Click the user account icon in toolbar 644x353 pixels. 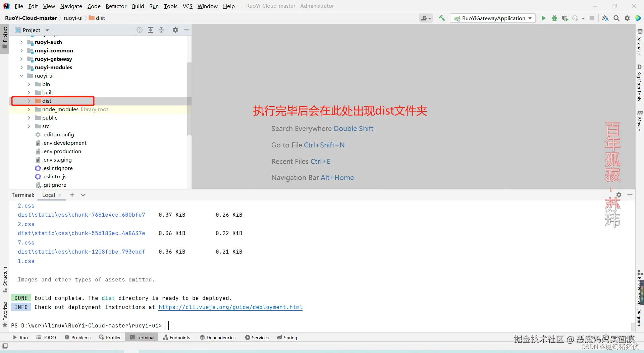[x=426, y=18]
